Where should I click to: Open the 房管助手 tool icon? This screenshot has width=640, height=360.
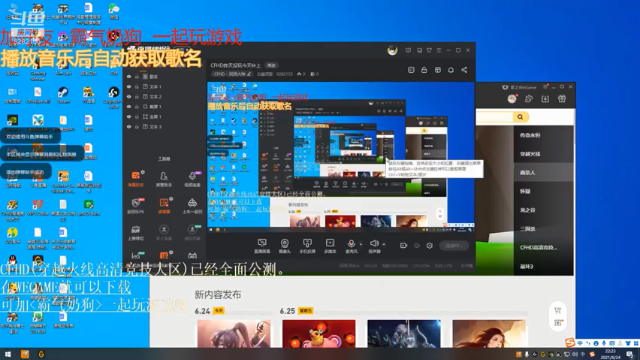(x=164, y=179)
